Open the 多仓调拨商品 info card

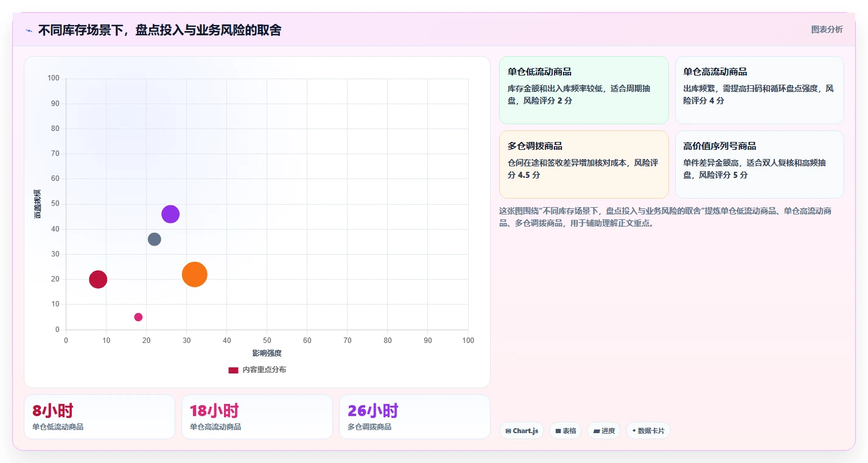[584, 164]
